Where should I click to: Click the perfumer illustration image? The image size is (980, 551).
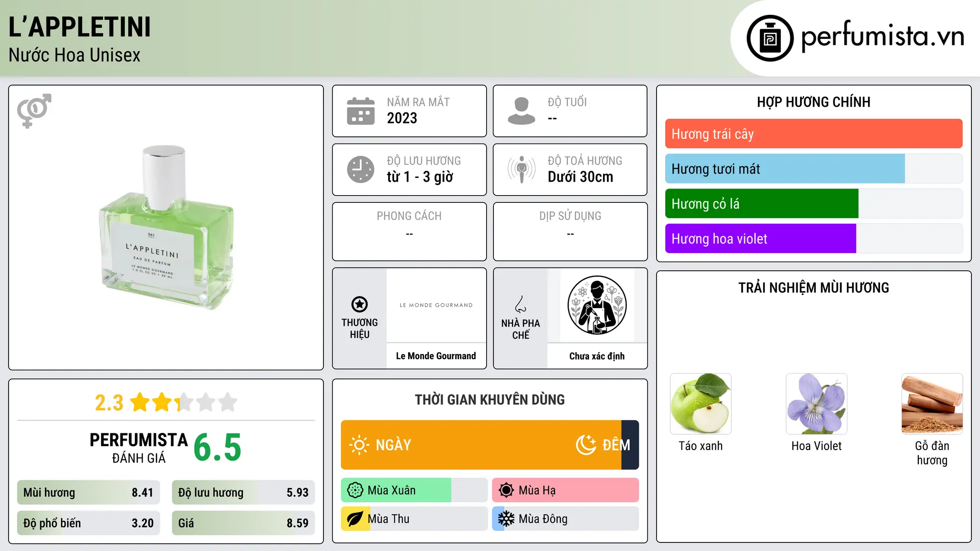tap(597, 305)
